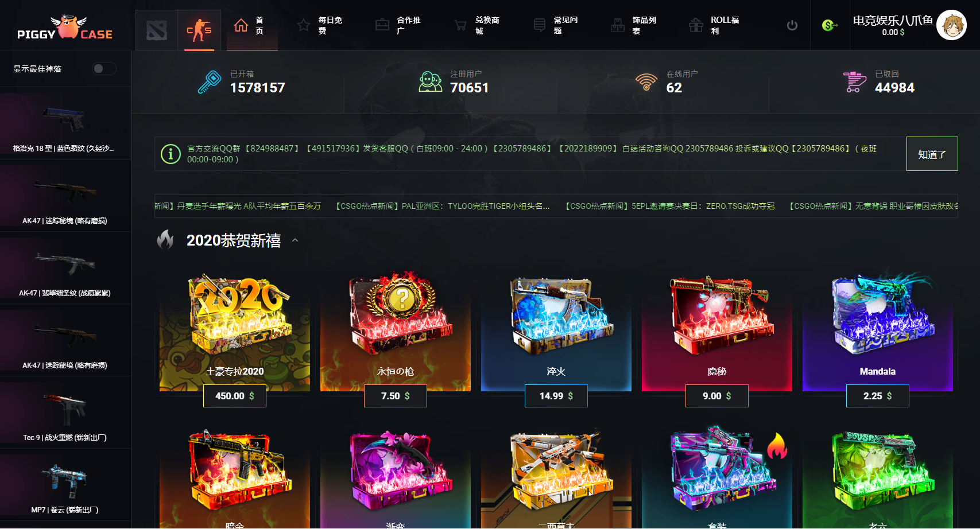Select the CS:GO game icon
Image resolution: width=980 pixels, height=529 pixels.
(x=199, y=30)
